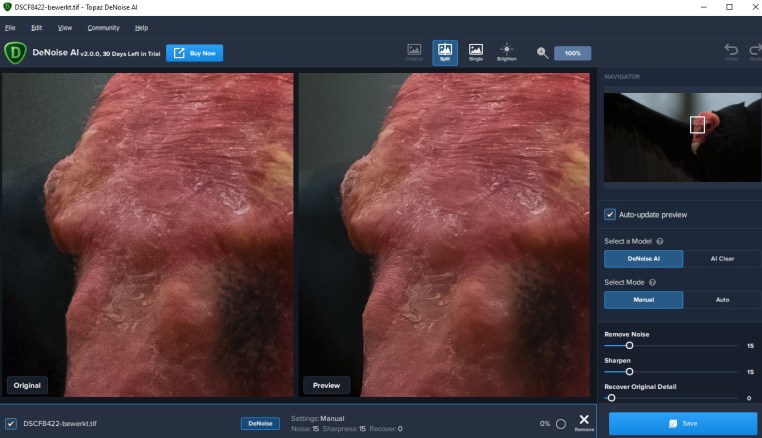Select the Single view icon

pyautogui.click(x=475, y=52)
